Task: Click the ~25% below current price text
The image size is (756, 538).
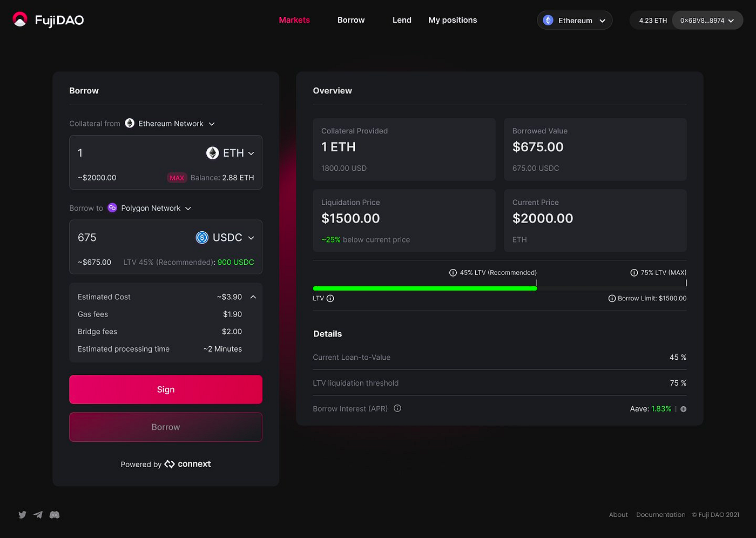Action: [x=366, y=240]
